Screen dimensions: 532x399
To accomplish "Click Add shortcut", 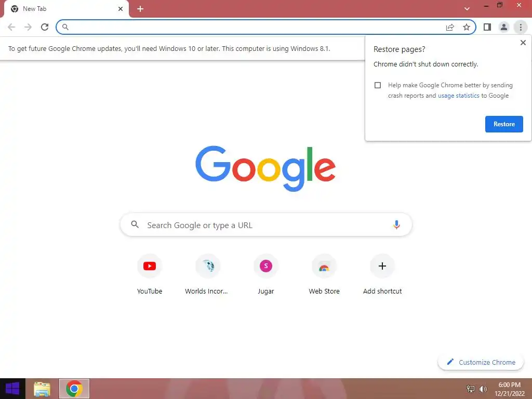I will (382, 275).
